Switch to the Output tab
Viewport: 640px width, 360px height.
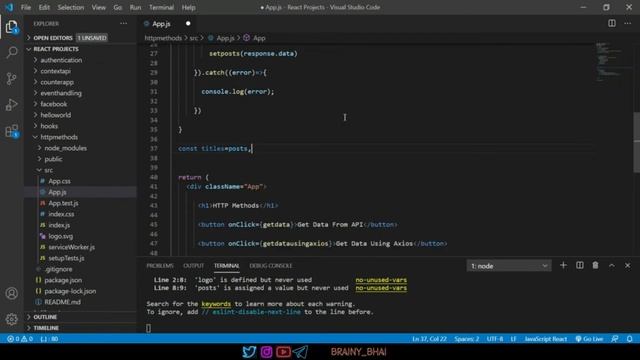point(193,266)
